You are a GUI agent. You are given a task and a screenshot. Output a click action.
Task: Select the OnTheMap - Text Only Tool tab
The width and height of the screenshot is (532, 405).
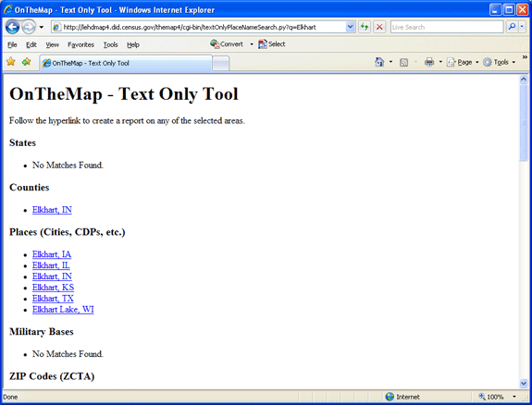point(126,63)
